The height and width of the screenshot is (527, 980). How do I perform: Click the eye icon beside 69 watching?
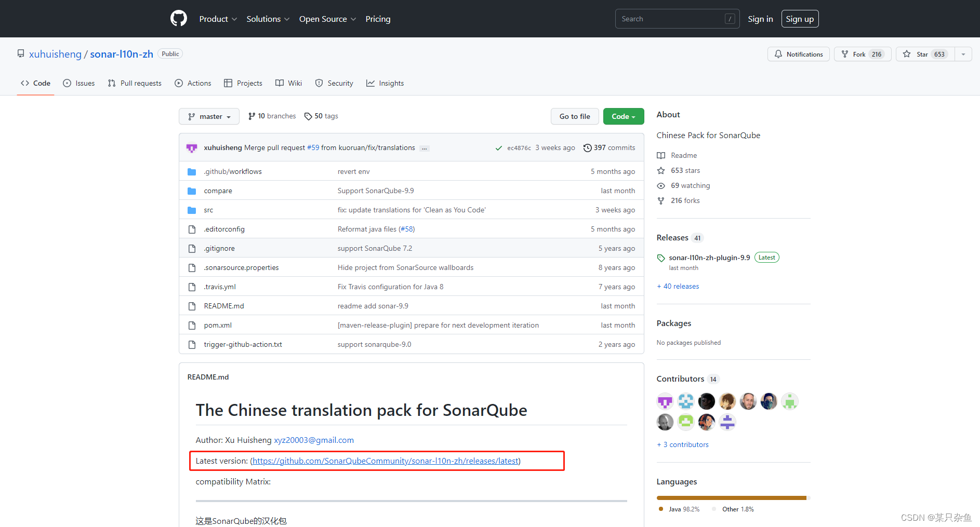pos(661,185)
